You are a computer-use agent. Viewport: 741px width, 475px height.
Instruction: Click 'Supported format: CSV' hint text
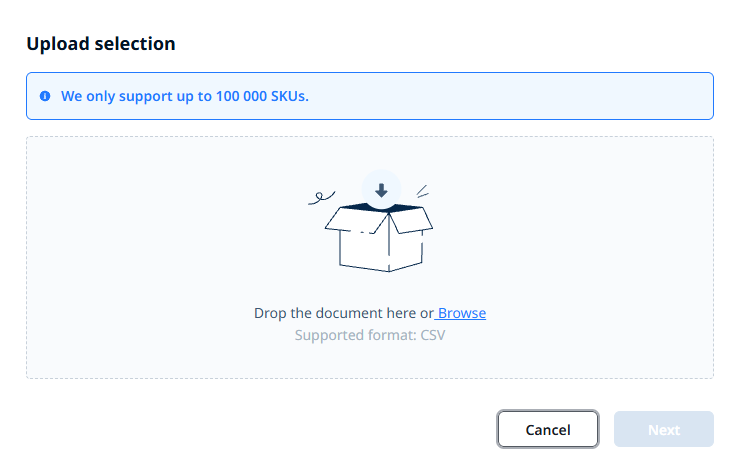pos(370,335)
